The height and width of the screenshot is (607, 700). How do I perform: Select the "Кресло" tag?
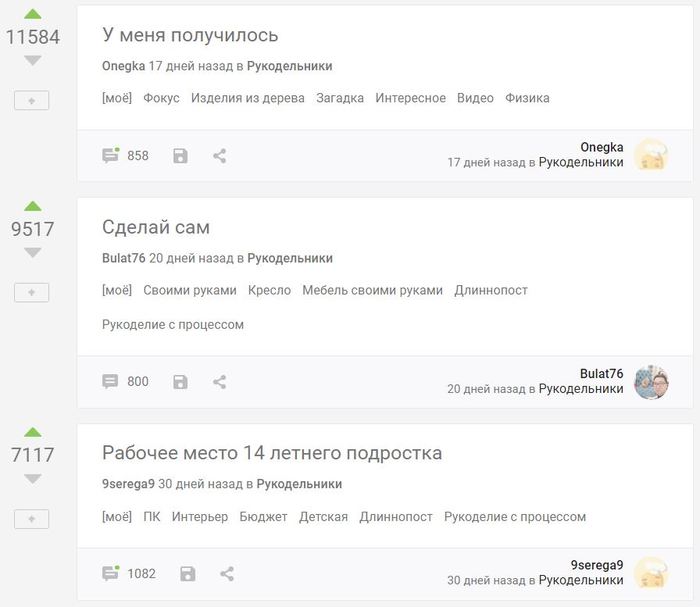pyautogui.click(x=269, y=290)
